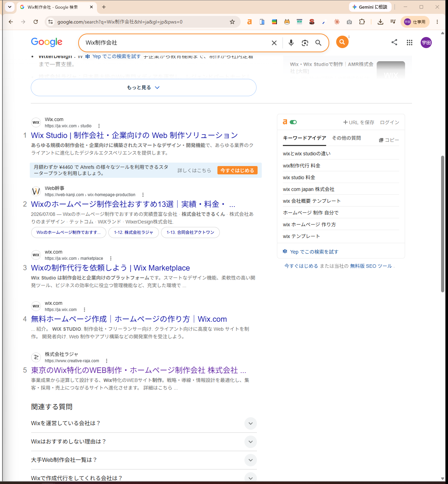The width and height of the screenshot is (448, 484).
Task: Select the キーワードアイデア tab
Action: [305, 138]
